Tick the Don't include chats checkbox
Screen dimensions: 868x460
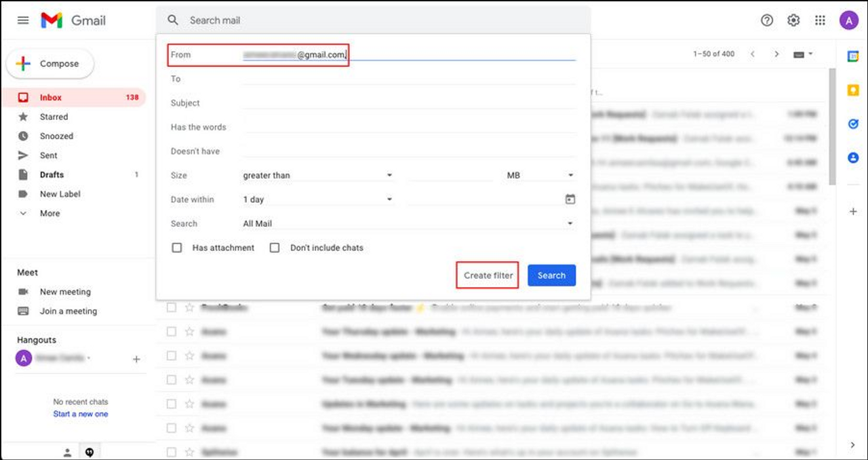275,248
